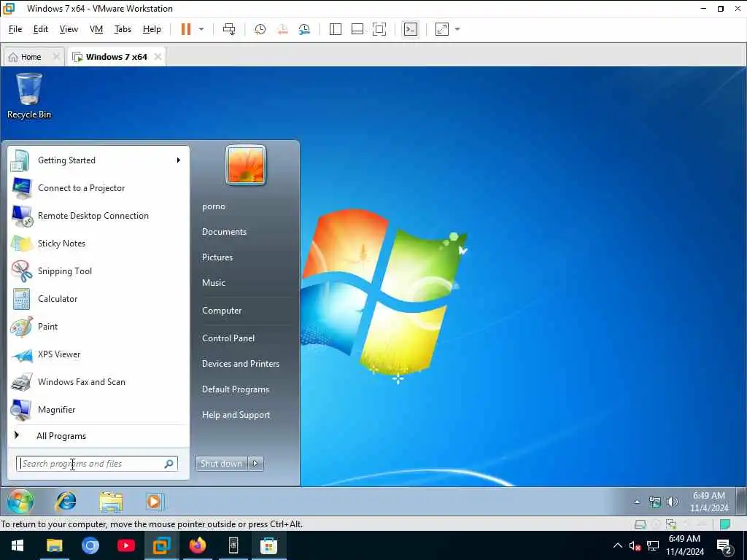Click the stretch guest display icon
The height and width of the screenshot is (560, 747).
[442, 29]
